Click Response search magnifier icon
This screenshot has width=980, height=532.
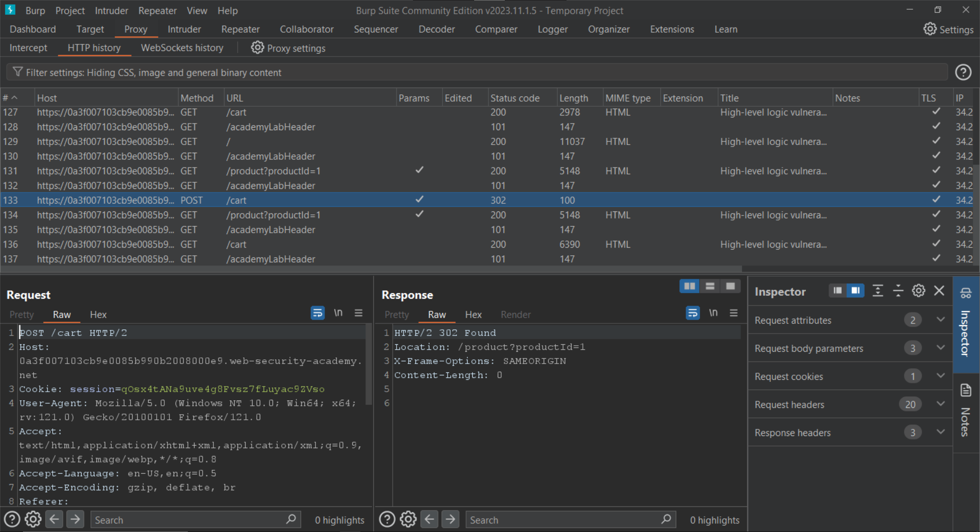point(666,519)
